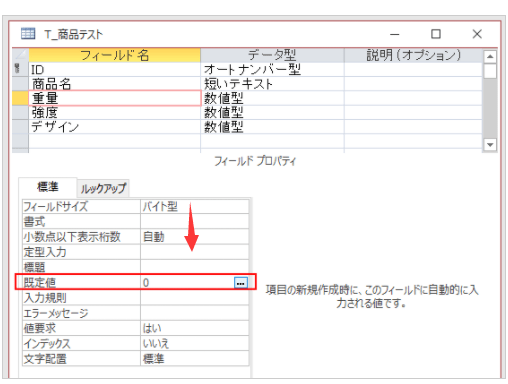This screenshot has width=508, height=384.
Task: Switch to the ルックアップ tab
Action: coord(103,189)
